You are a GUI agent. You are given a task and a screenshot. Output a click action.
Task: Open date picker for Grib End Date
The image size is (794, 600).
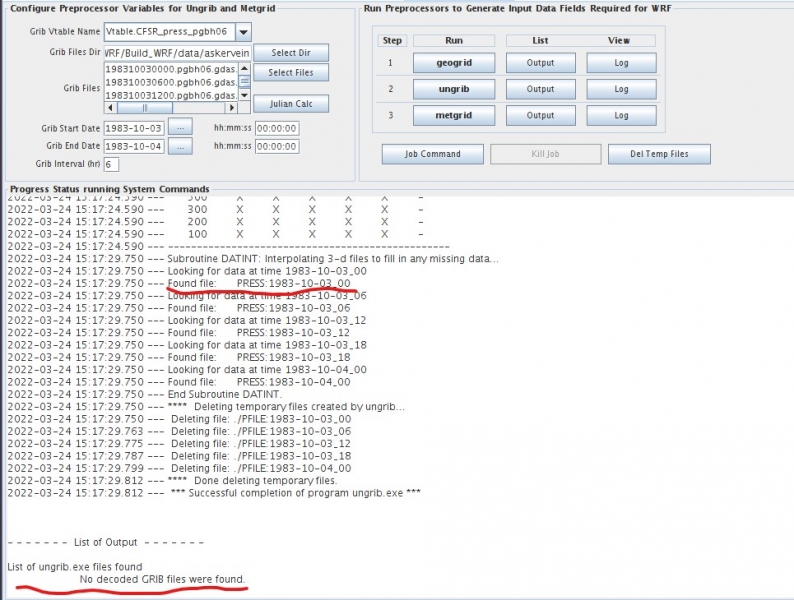[178, 146]
